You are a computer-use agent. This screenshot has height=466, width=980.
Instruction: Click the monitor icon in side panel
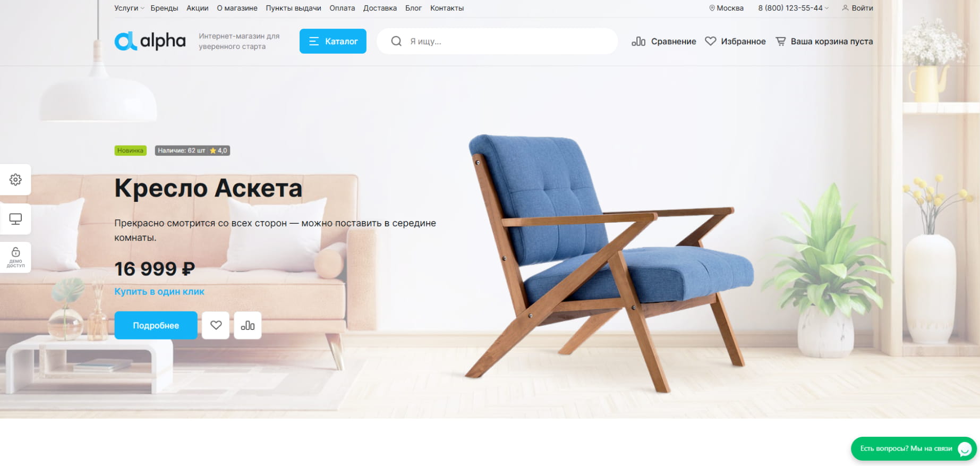point(15,219)
